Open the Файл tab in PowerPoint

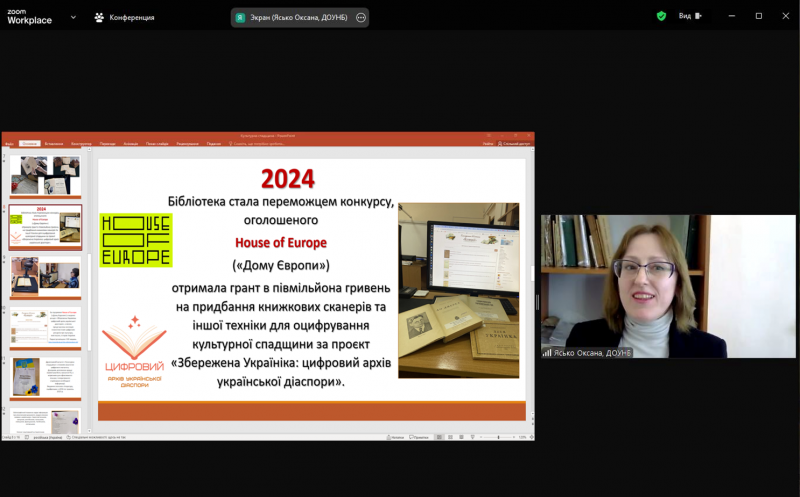[x=10, y=144]
